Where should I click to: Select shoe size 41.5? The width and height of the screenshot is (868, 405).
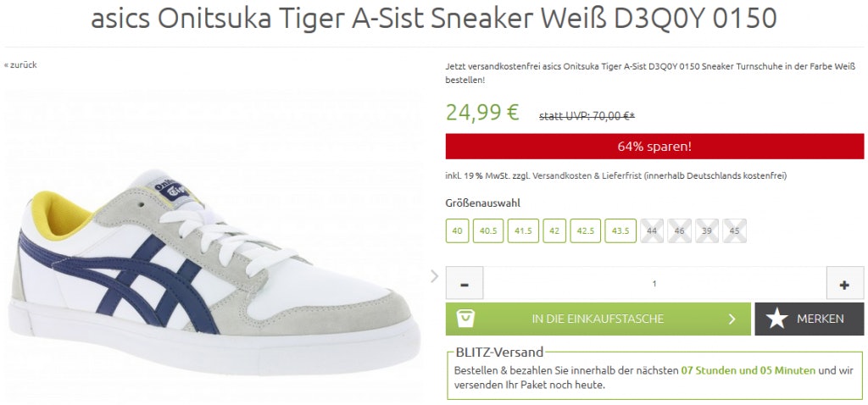pos(523,230)
